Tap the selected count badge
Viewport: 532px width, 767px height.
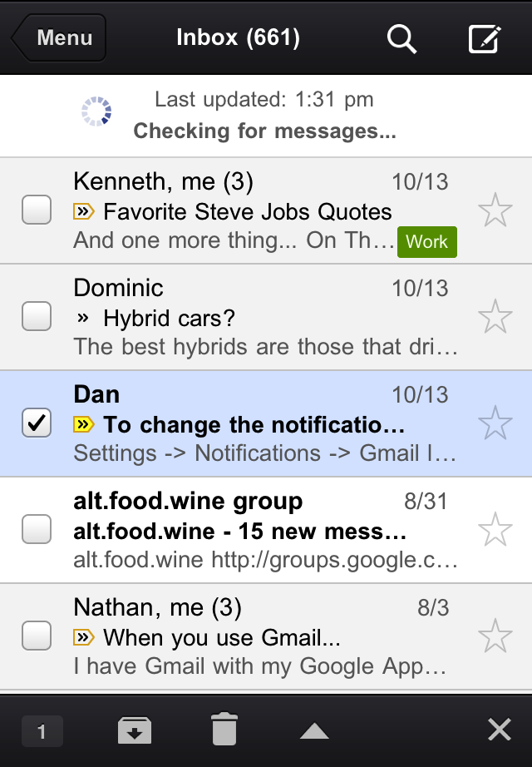pos(42,732)
